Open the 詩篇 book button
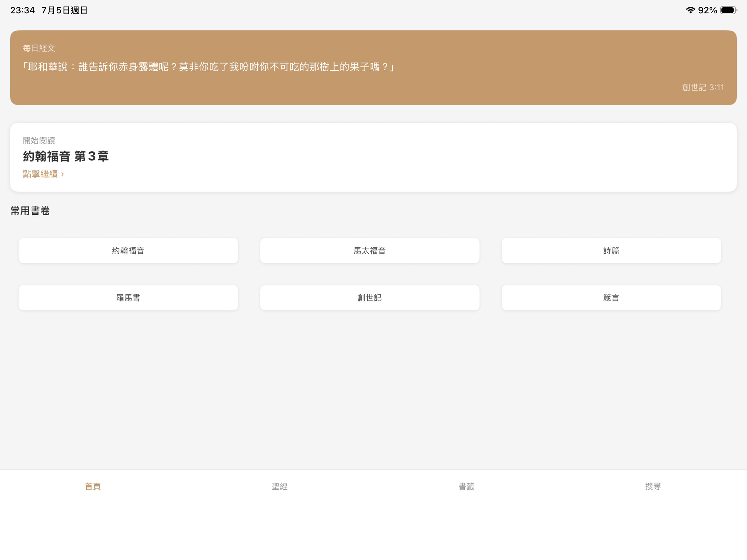Viewport: 747px width, 560px height. tap(611, 250)
